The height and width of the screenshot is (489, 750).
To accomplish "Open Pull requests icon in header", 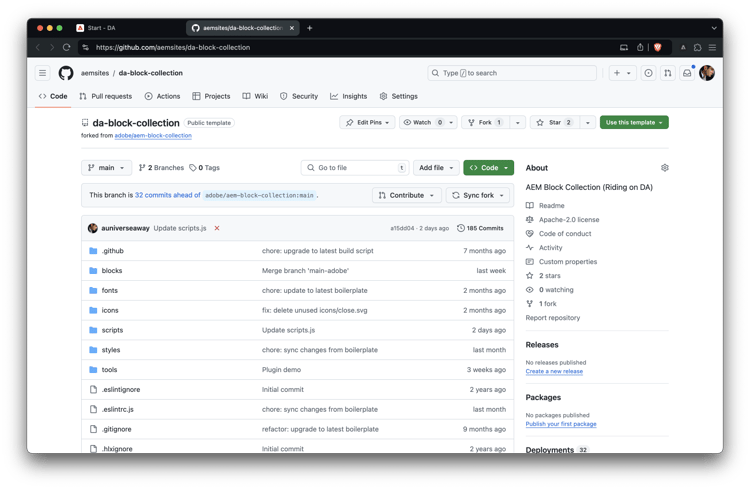I will [668, 73].
